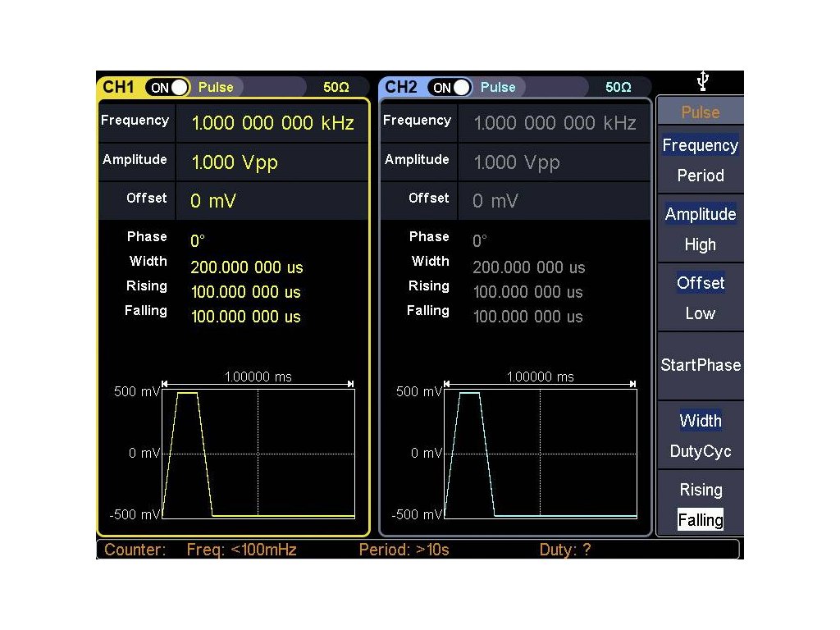Image resolution: width=840 pixels, height=630 pixels.
Task: Select highlighted Falling edge option
Action: coord(700,520)
